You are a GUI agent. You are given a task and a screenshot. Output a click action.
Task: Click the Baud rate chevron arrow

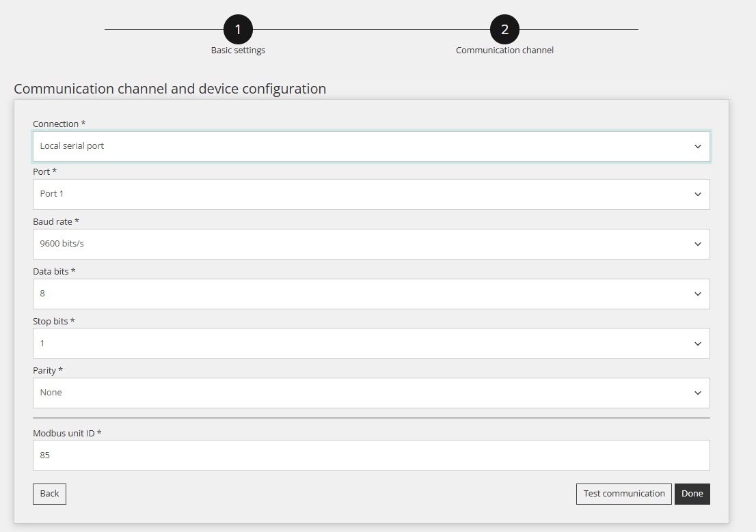(x=697, y=244)
